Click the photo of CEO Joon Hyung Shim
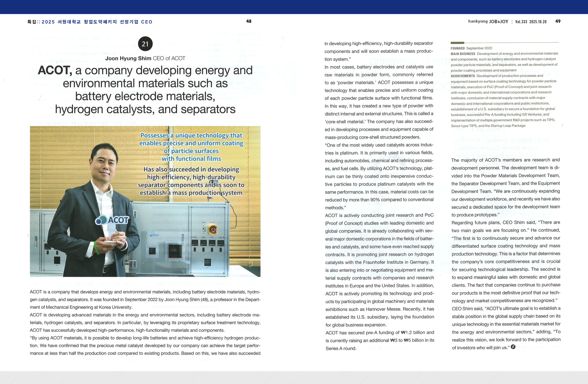The height and width of the screenshot is (384, 588). coord(145,201)
